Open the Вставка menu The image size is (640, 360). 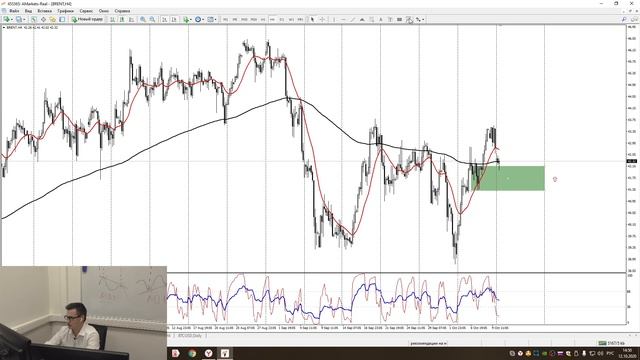point(44,11)
